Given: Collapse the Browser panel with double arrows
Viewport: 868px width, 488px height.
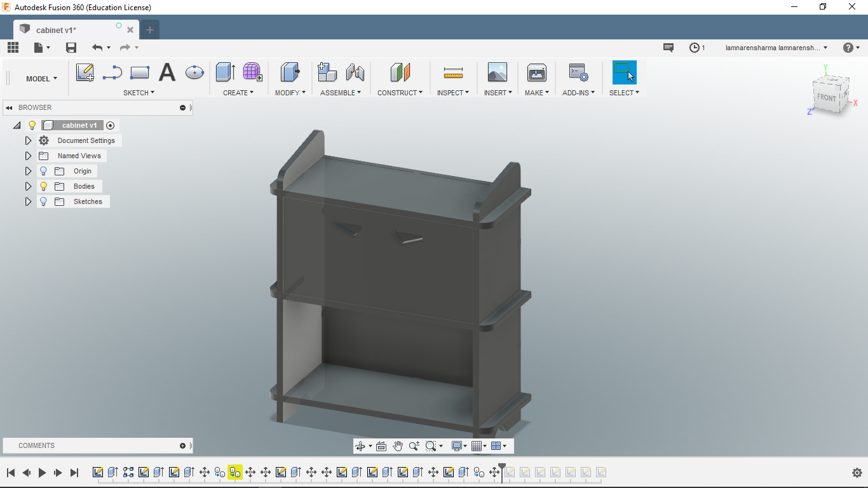Looking at the screenshot, I should coord(10,108).
